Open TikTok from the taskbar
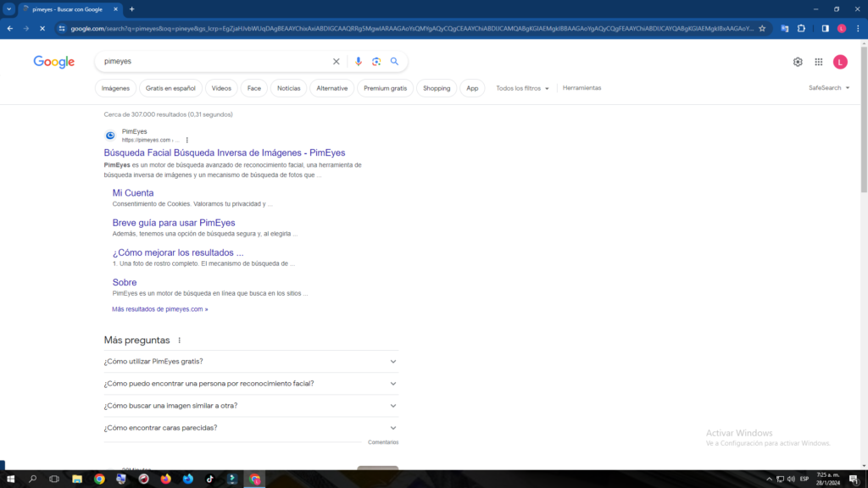 click(210, 480)
